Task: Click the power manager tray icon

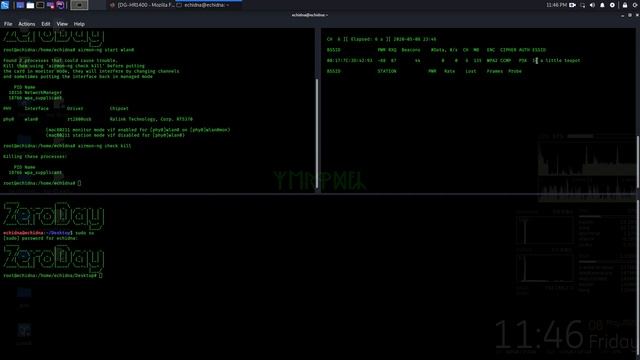Action: click(612, 5)
